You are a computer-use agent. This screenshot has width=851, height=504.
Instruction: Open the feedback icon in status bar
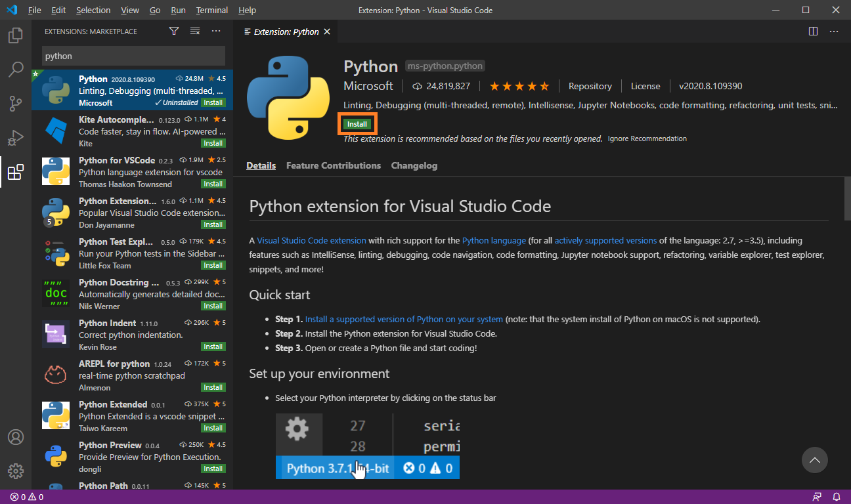(x=817, y=497)
